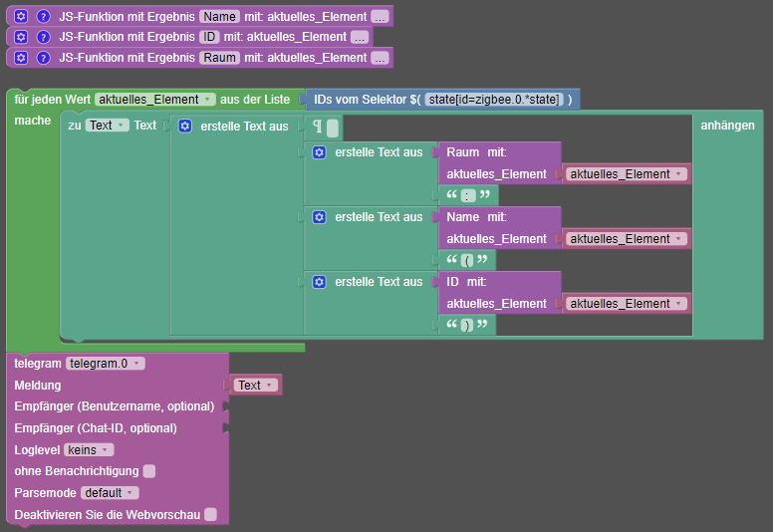The width and height of the screenshot is (773, 532).
Task: Toggle ohne Benachrichtigung checkbox
Action: click(148, 471)
